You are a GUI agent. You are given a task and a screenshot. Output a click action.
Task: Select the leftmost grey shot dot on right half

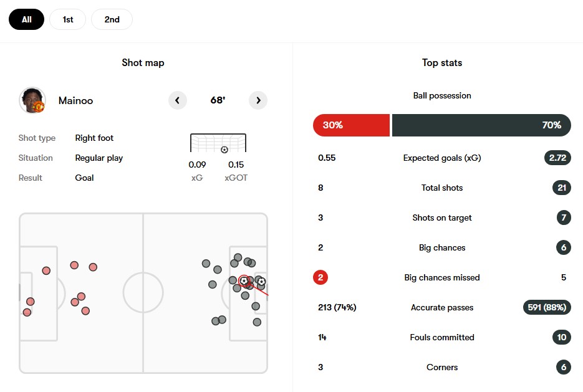pyautogui.click(x=206, y=264)
